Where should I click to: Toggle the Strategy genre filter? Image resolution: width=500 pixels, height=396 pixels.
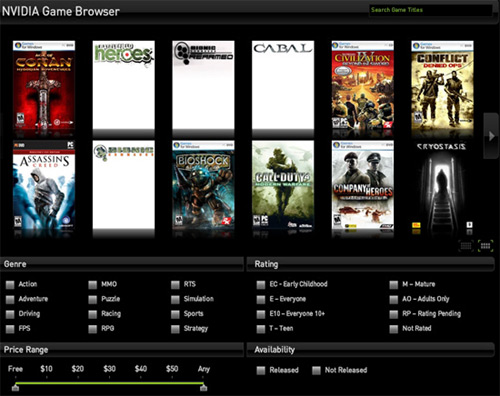point(175,329)
